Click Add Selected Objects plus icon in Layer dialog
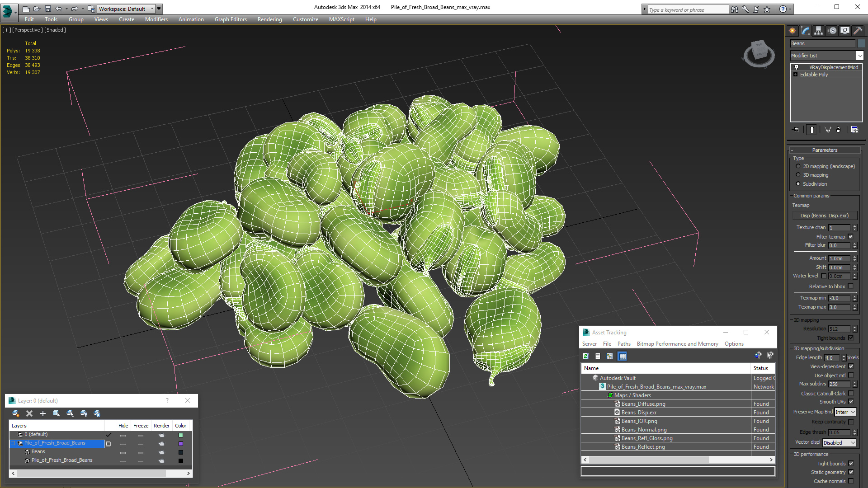Viewport: 868px width, 488px height. pos(43,413)
